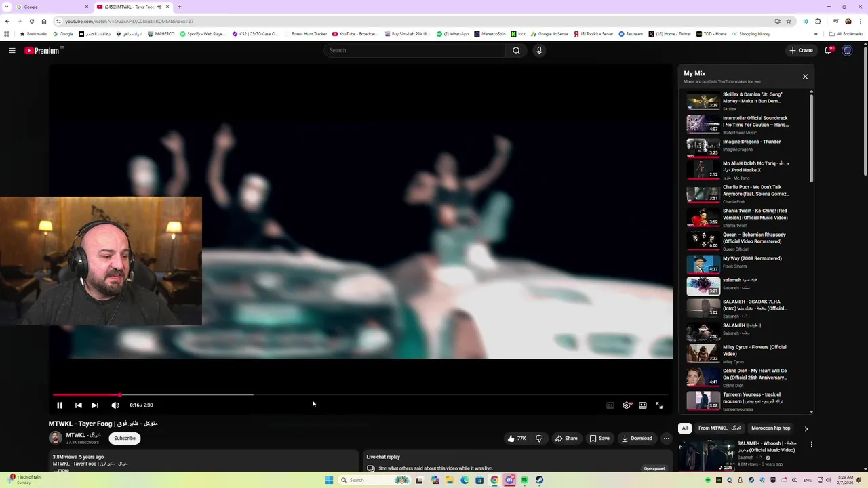Click the browser address bar URL

click(x=129, y=21)
